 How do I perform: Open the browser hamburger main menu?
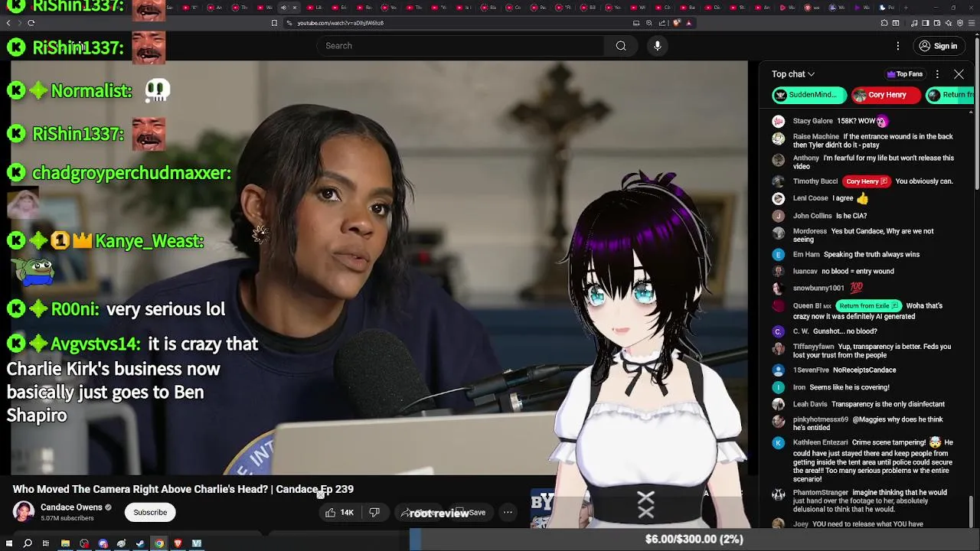click(x=972, y=23)
